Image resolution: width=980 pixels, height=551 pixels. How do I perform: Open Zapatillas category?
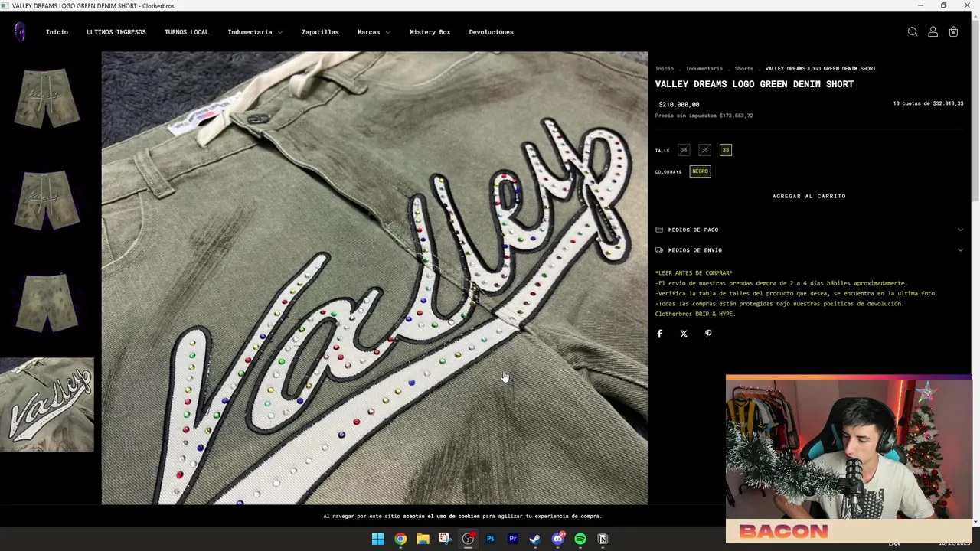coord(320,32)
